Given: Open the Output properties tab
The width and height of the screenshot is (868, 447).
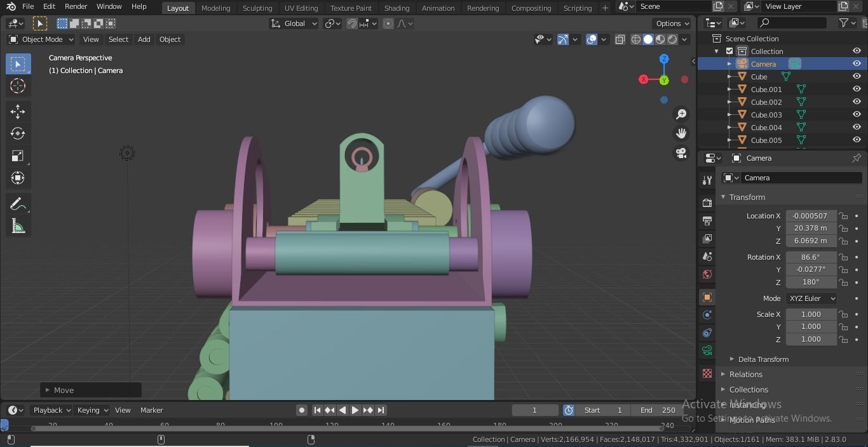Looking at the screenshot, I should click(x=707, y=221).
